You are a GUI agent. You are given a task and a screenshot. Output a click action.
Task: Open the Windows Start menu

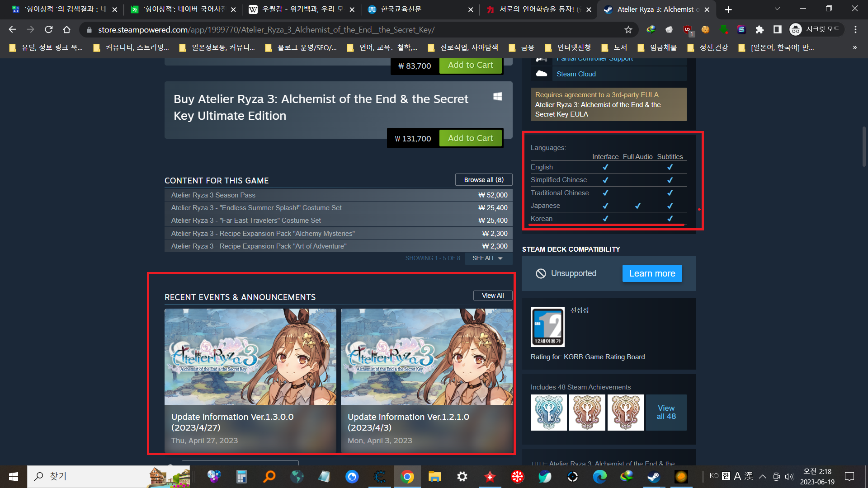tap(14, 476)
